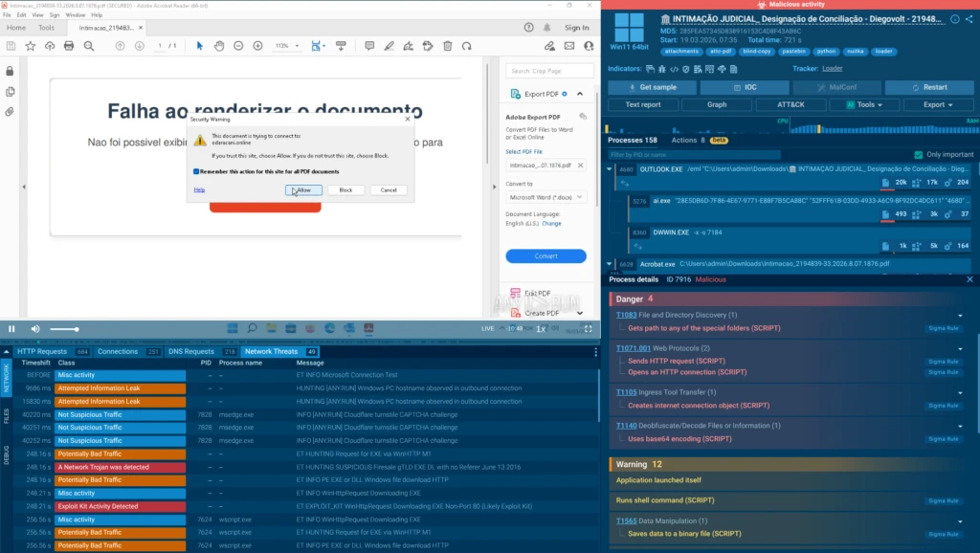Screen dimensions: 980x553
Task: Switch to the Network Threats tab
Action: click(275, 350)
